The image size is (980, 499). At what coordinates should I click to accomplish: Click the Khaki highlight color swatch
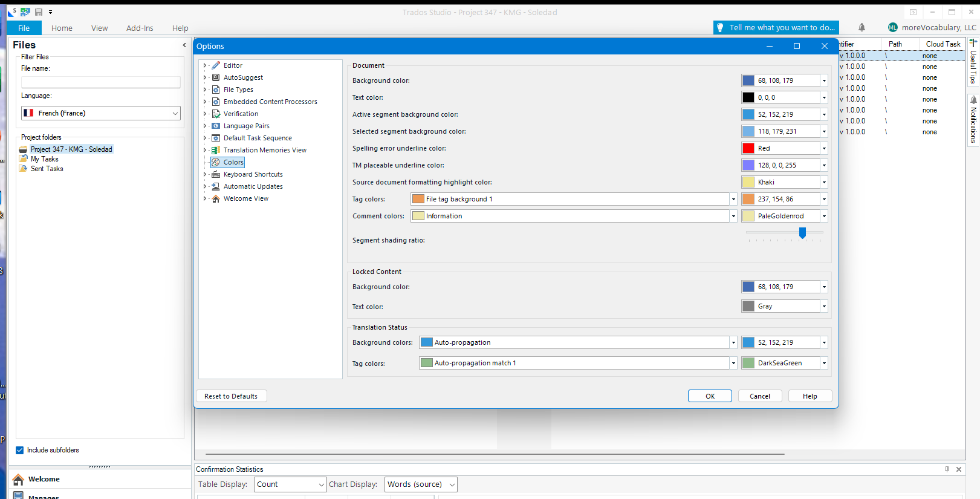748,182
